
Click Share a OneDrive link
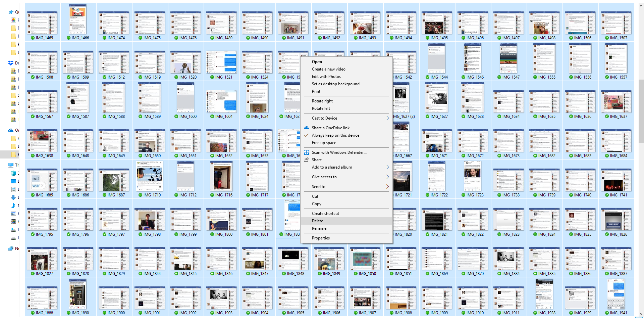click(x=330, y=128)
